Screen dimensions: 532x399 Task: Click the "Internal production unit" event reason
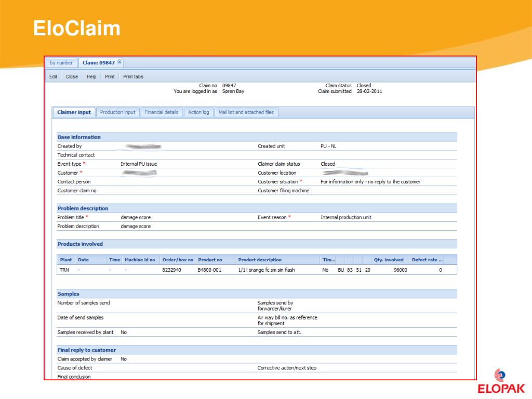(x=345, y=218)
